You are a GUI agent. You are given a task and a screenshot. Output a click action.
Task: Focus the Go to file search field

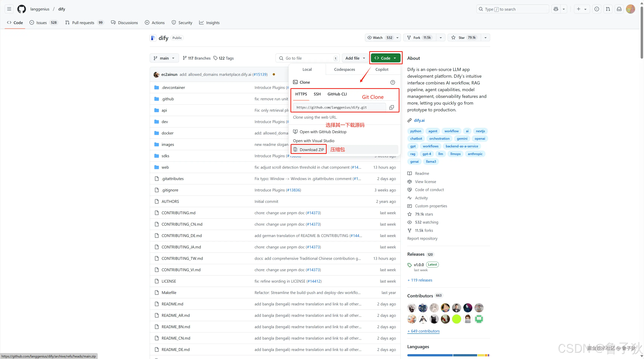307,58
